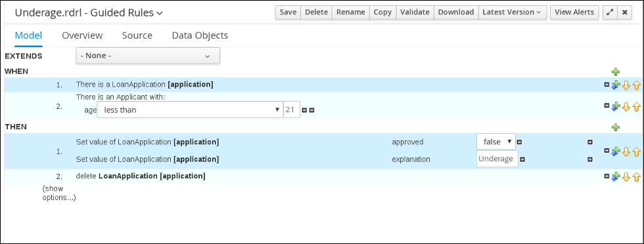Image resolution: width=644 pixels, height=244 pixels.
Task: Remove the delete LoanApplication action row
Action: (607, 176)
